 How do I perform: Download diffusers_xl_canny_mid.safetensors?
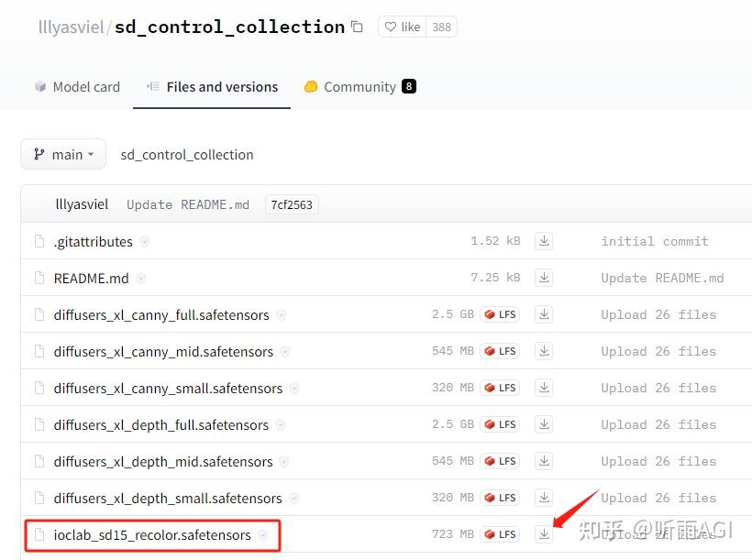[x=544, y=351]
